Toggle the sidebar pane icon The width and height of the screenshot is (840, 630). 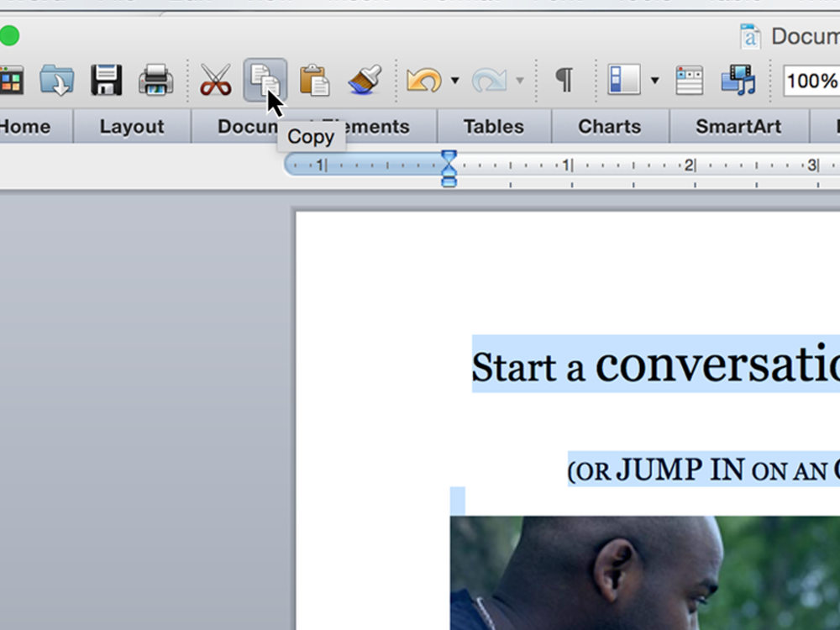[624, 81]
